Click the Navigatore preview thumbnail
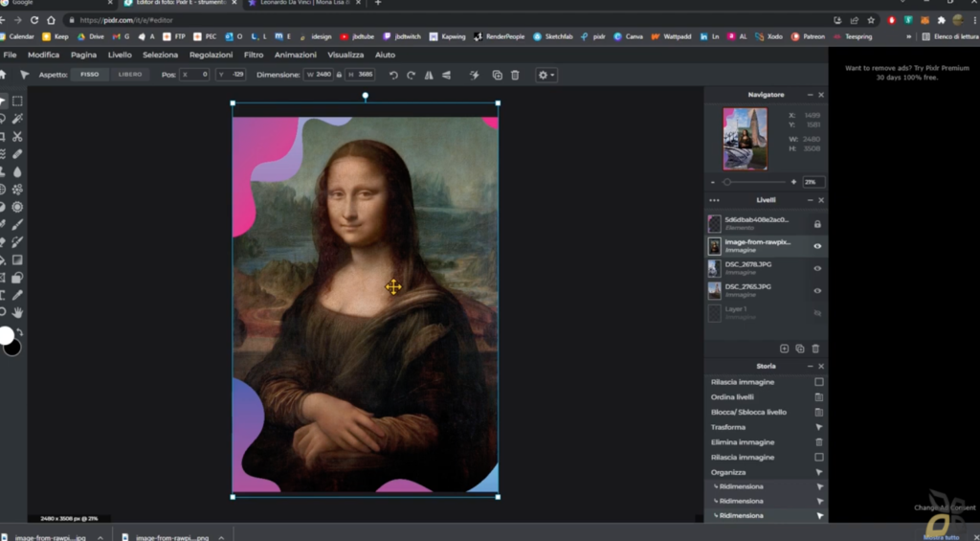980x541 pixels. point(745,139)
